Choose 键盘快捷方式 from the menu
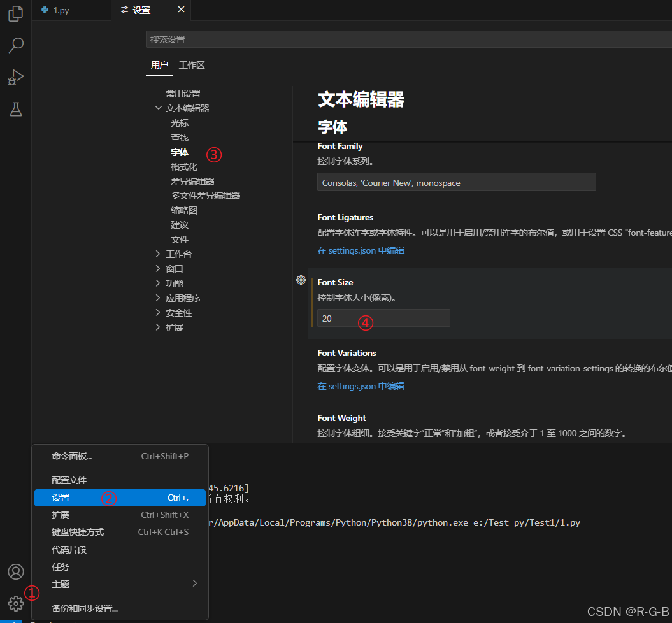The image size is (672, 623). (120, 532)
